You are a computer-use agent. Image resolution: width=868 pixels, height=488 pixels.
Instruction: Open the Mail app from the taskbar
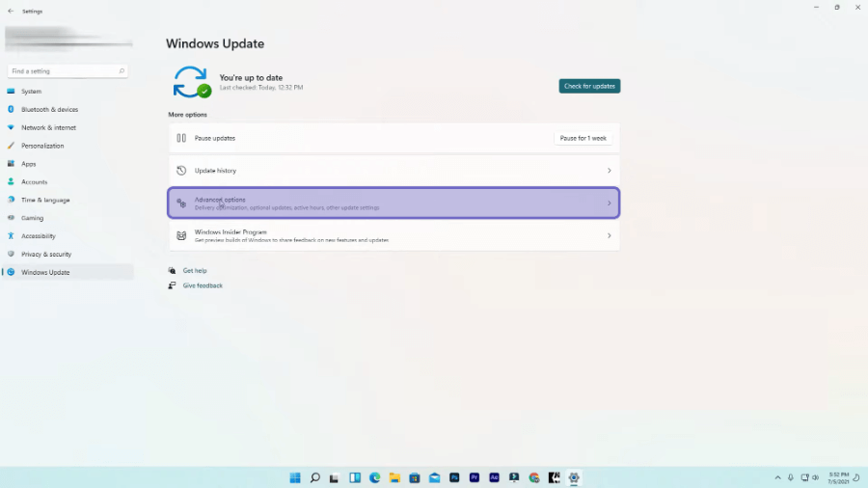[434, 478]
